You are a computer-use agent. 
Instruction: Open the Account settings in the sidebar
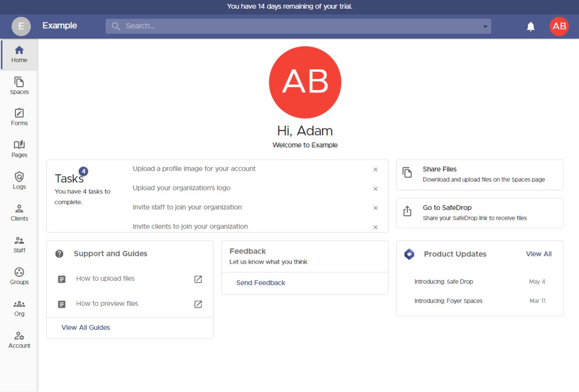(x=19, y=338)
